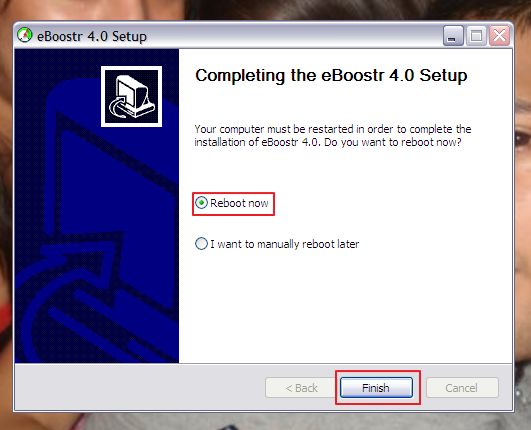Click the disabled maximize button in title bar

coord(476,36)
